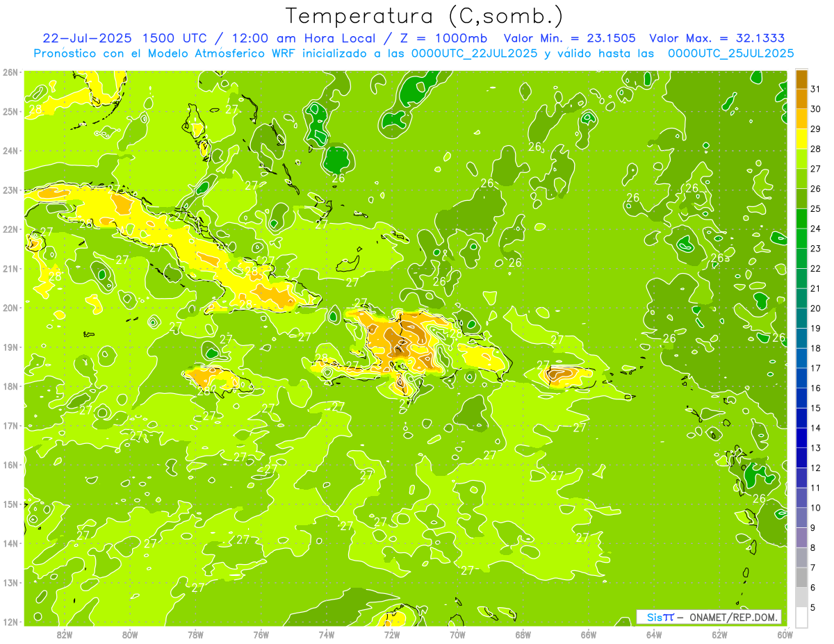The image size is (834, 644).
Task: Click the '64W' longitude axis label
Action: coord(654,634)
